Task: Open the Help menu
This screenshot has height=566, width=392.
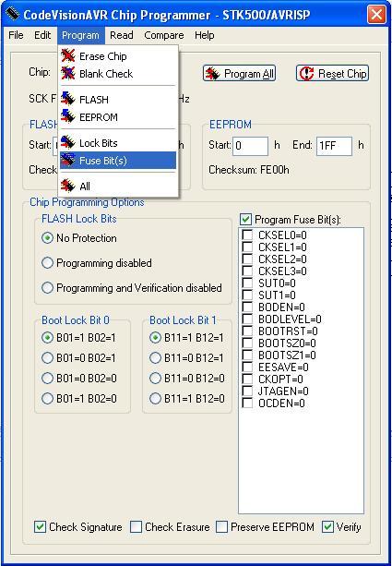Action: [x=204, y=35]
